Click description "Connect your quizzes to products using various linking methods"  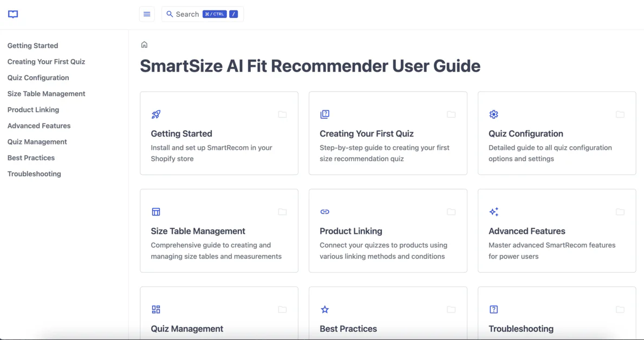(383, 251)
